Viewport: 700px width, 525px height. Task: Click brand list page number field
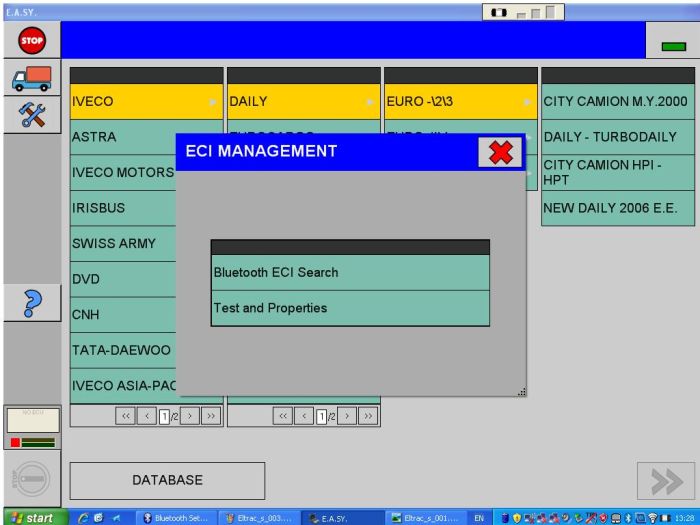[164, 417]
